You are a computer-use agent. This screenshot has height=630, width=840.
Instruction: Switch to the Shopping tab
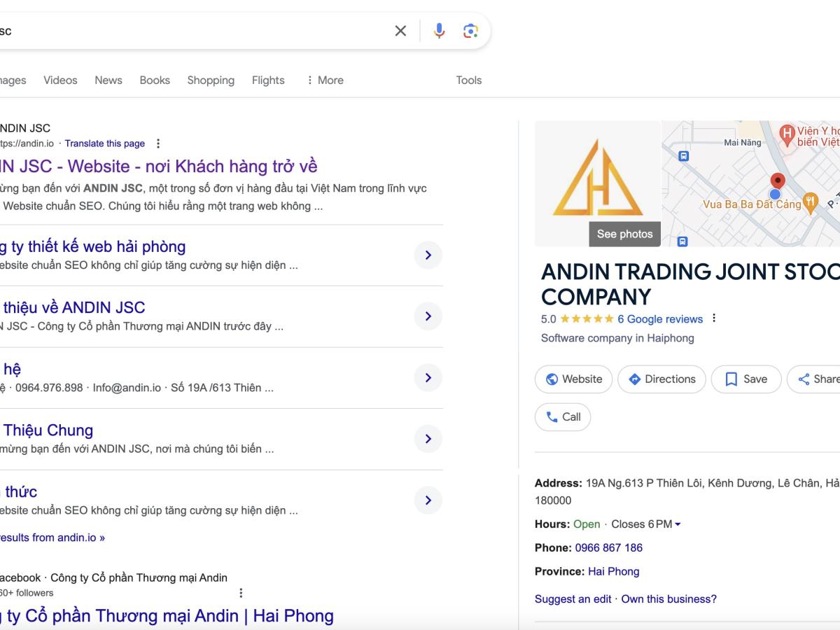click(x=211, y=80)
